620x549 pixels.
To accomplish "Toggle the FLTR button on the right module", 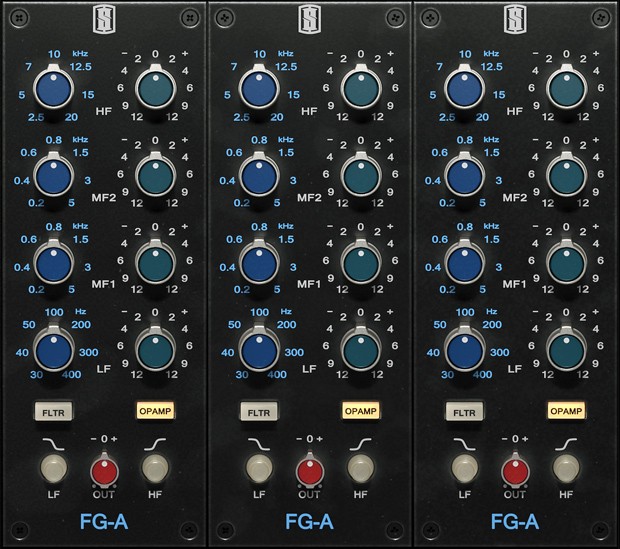I will pyautogui.click(x=465, y=411).
